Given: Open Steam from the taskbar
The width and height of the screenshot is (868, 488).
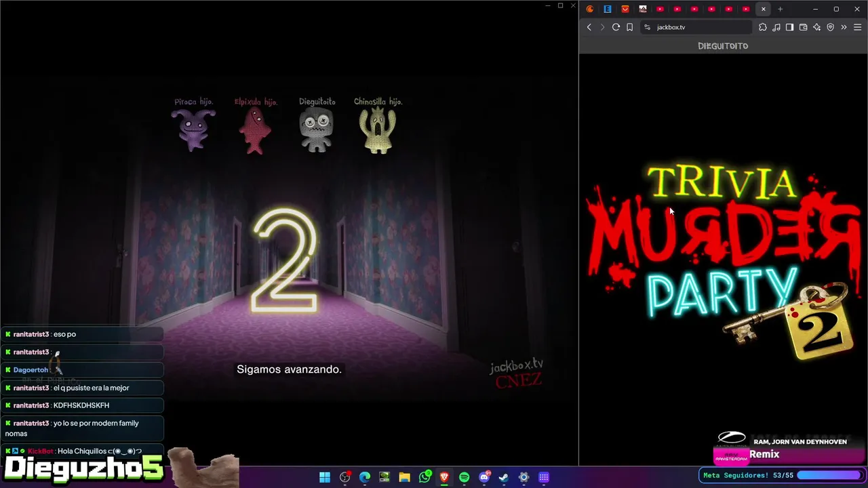Looking at the screenshot, I should (x=504, y=477).
